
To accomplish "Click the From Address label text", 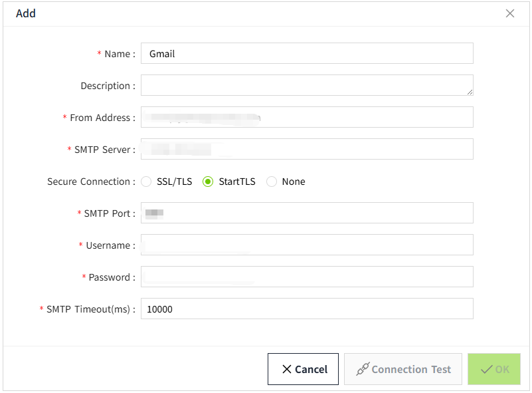I will point(102,118).
